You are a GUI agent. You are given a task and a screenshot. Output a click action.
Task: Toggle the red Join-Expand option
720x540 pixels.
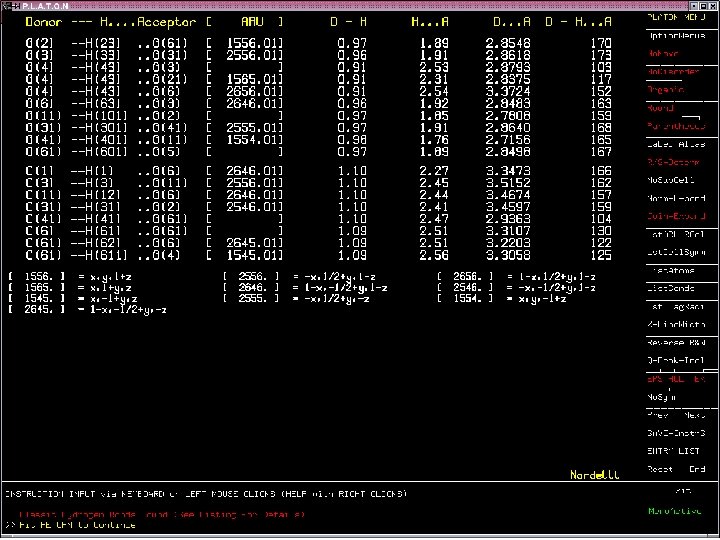[676, 216]
